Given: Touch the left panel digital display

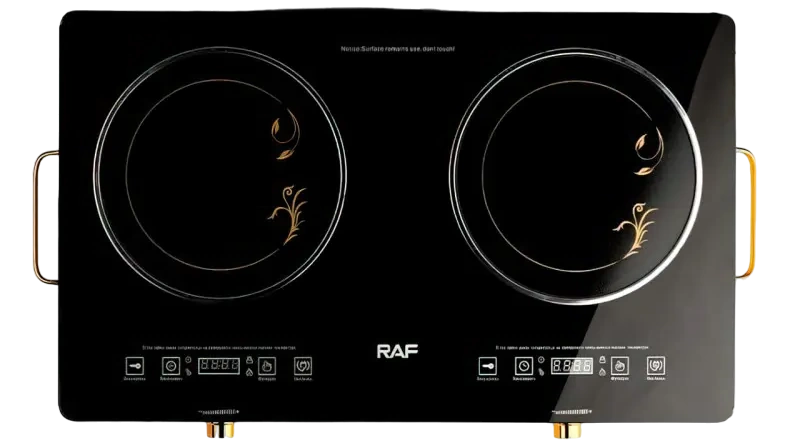Looking at the screenshot, I should pos(219,366).
